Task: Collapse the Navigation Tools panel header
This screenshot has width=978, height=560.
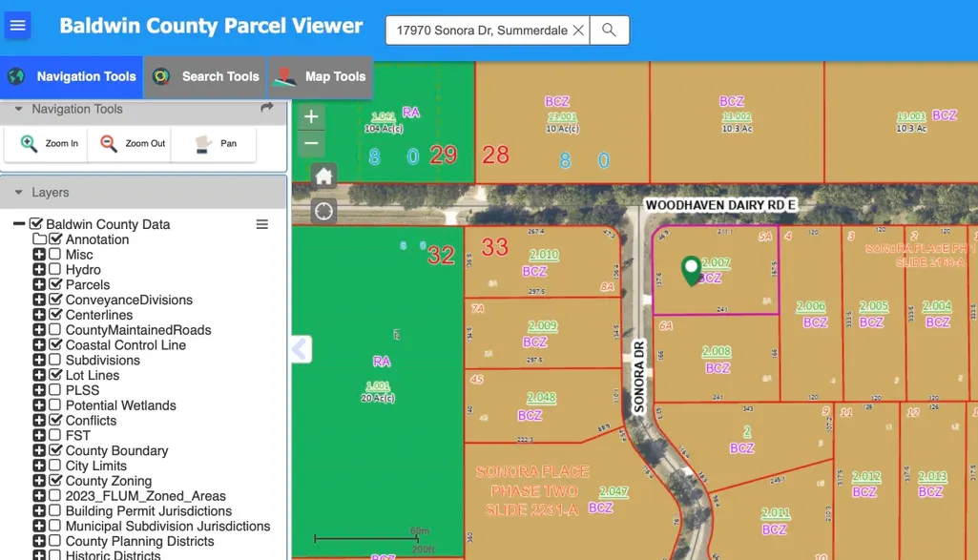Action: point(19,109)
